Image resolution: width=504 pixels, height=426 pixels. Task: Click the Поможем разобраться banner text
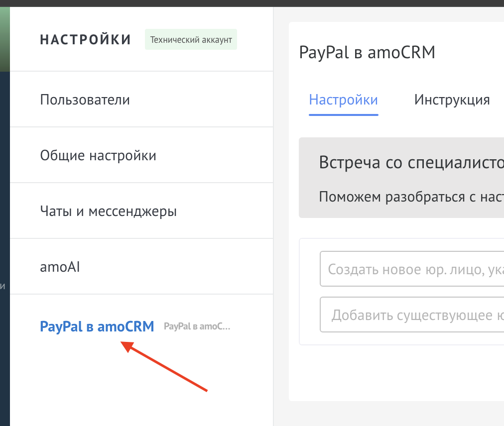pyautogui.click(x=411, y=197)
